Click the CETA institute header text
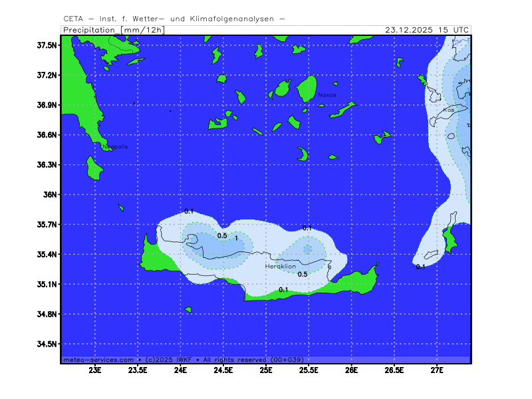 tap(174, 19)
